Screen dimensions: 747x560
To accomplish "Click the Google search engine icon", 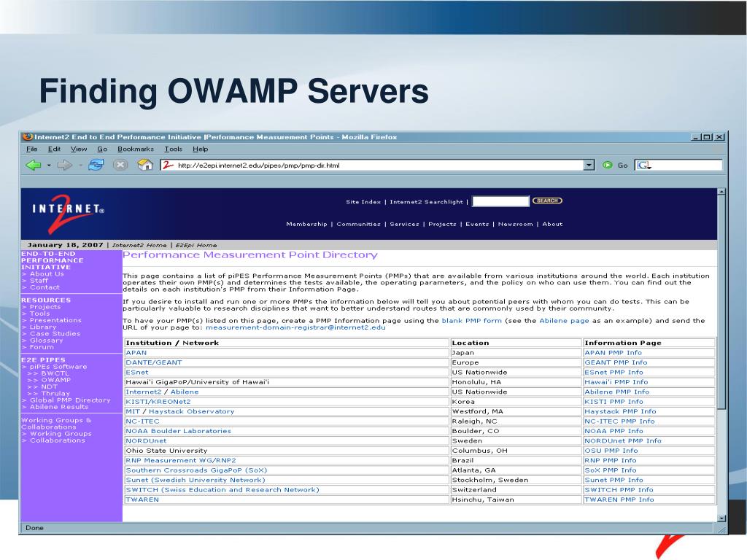I will click(644, 166).
